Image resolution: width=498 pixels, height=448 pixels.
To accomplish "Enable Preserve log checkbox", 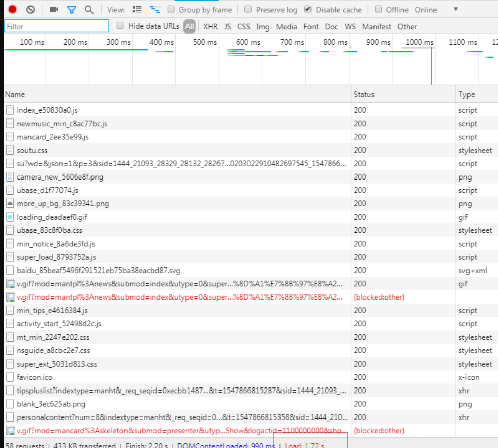I will point(248,9).
